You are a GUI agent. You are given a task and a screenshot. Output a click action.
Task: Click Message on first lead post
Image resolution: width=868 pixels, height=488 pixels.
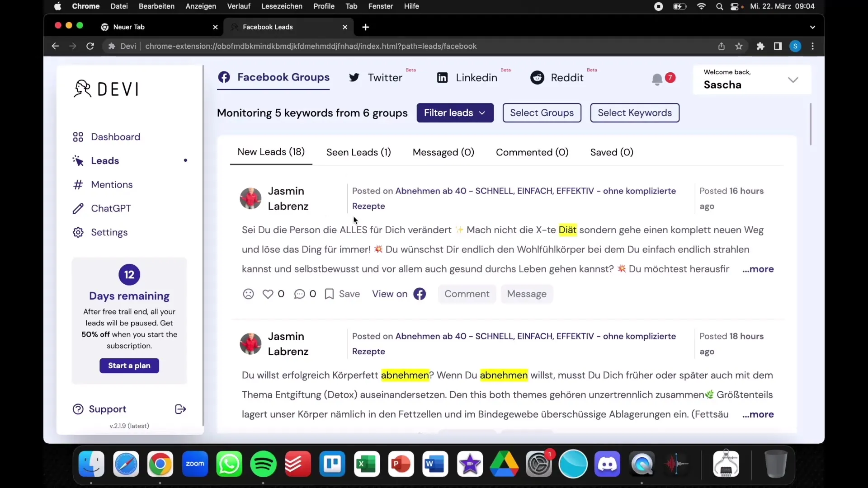click(526, 294)
